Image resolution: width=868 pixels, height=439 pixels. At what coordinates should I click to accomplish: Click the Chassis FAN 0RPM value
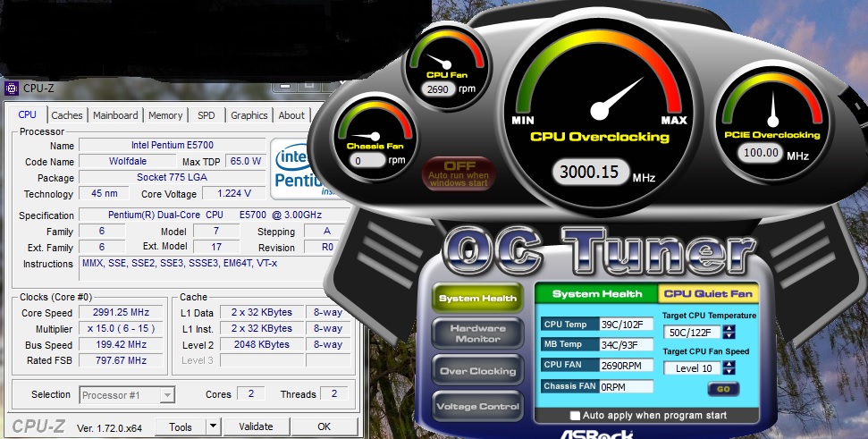626,386
